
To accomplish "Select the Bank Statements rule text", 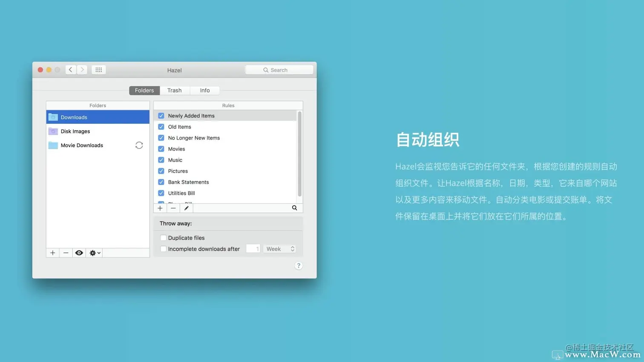I will (188, 182).
